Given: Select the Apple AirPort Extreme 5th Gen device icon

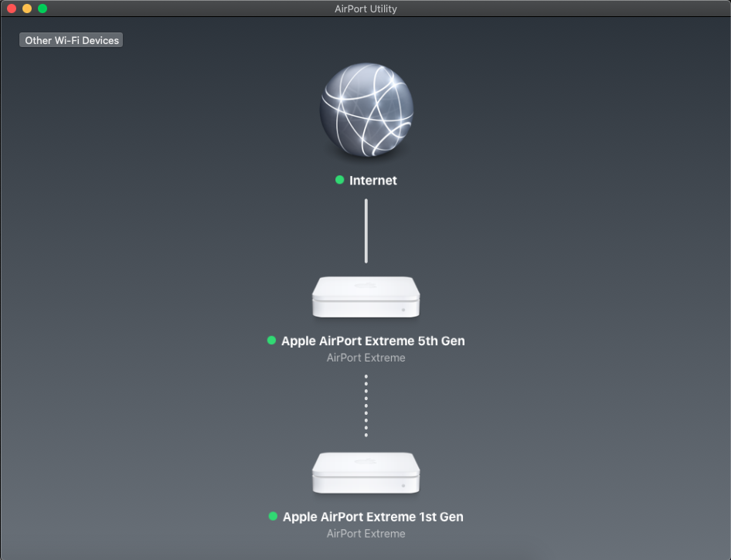Looking at the screenshot, I should click(365, 296).
